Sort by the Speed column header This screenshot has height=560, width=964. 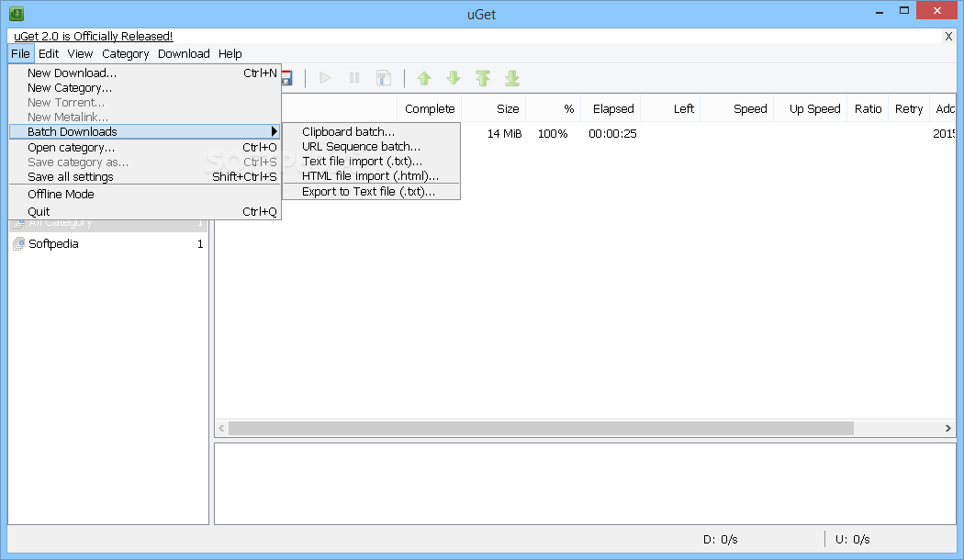pos(736,109)
